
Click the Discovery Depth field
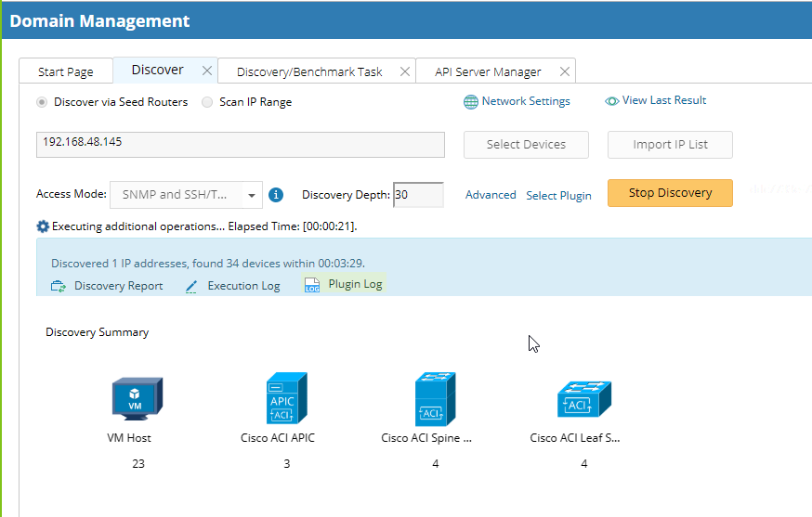(x=418, y=195)
